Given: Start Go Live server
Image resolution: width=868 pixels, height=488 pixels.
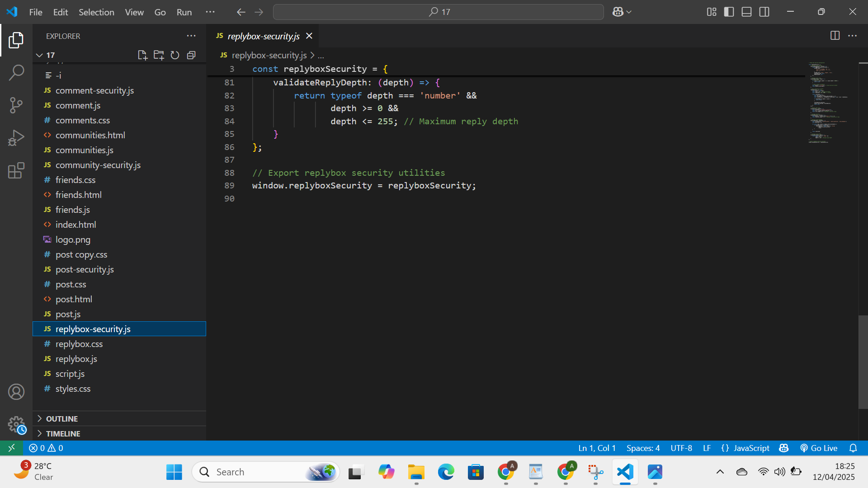Looking at the screenshot, I should tap(819, 448).
